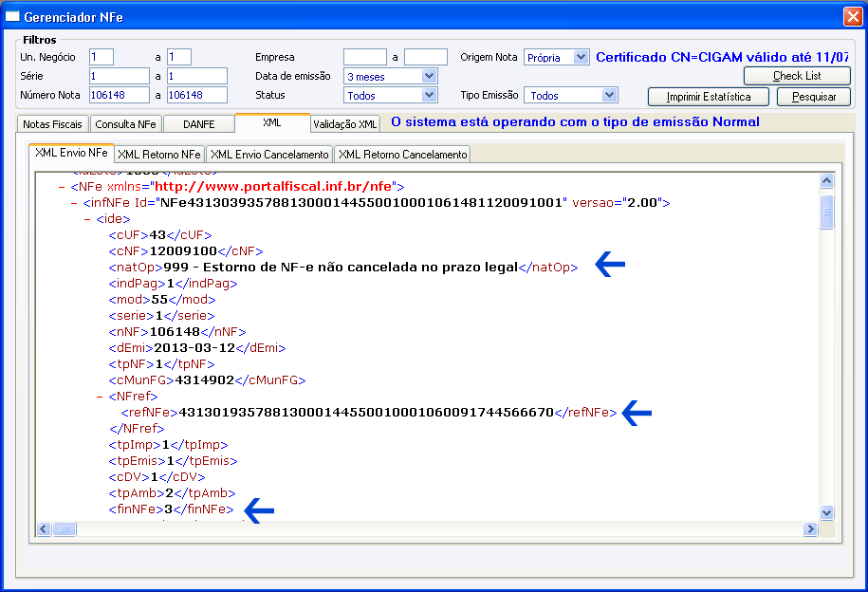Open the XML Retorno Cancelamento subtab

[403, 154]
